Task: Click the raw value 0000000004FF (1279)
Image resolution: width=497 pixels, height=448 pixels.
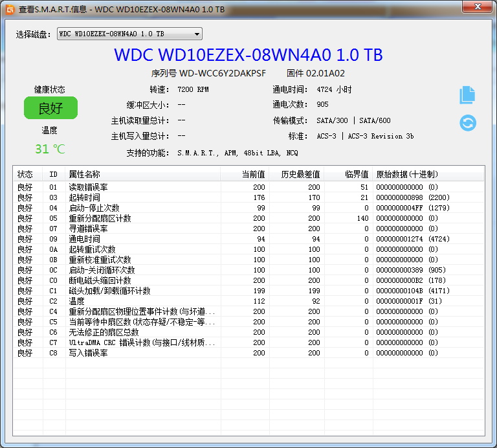Action: pyautogui.click(x=413, y=208)
